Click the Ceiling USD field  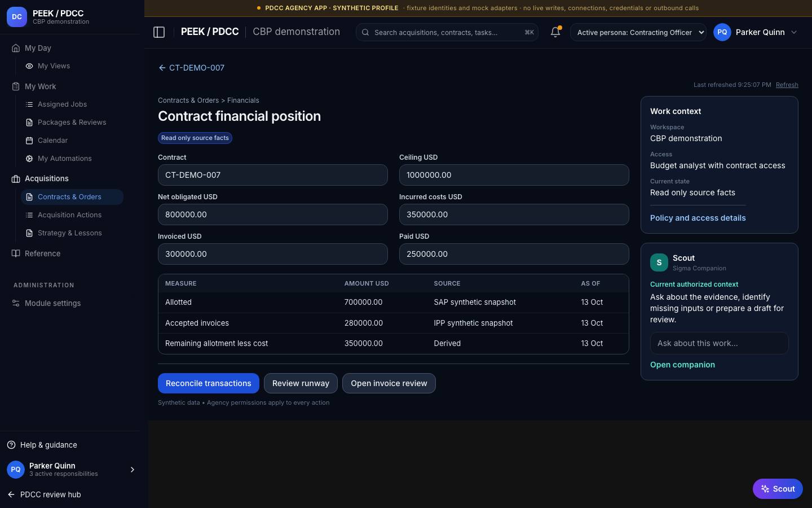[514, 175]
